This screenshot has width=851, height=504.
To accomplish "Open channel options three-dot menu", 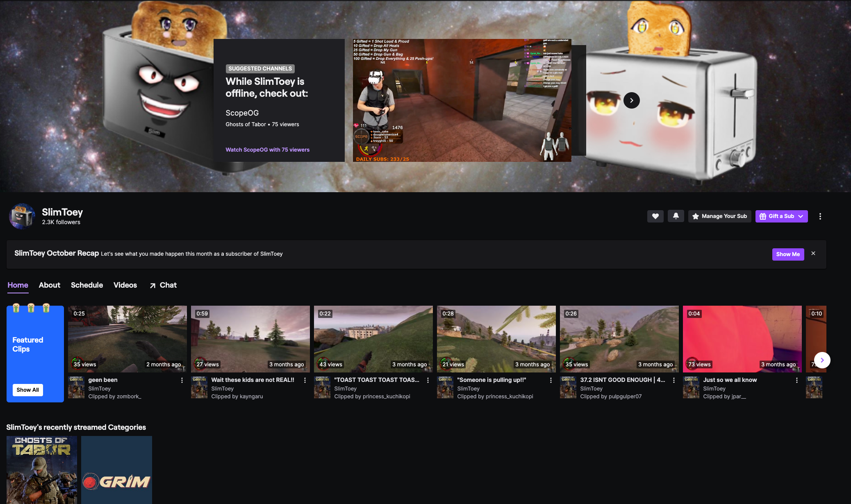I will point(820,216).
